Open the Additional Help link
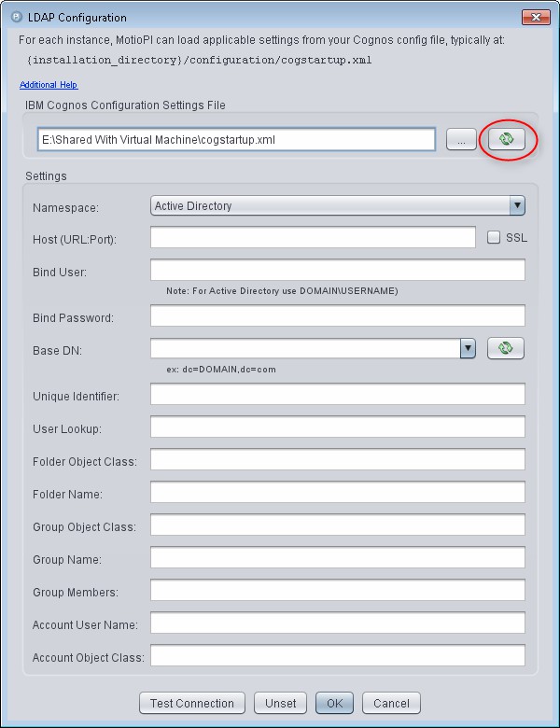560x728 pixels. [x=49, y=85]
